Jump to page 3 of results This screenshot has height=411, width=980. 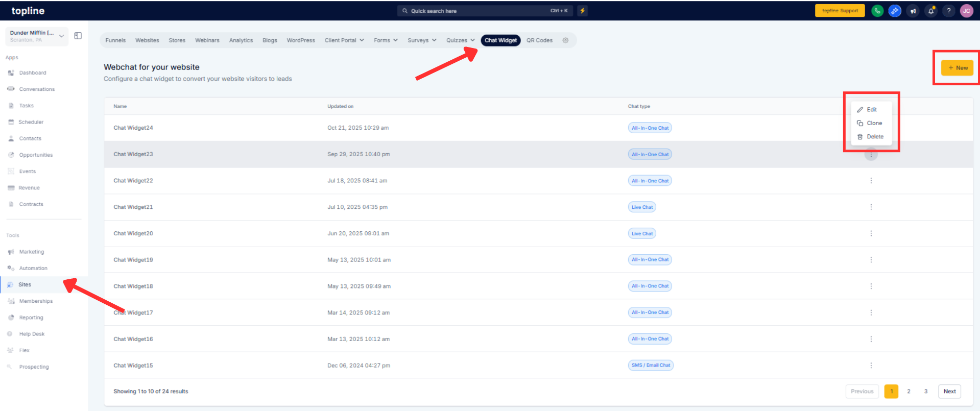click(926, 392)
